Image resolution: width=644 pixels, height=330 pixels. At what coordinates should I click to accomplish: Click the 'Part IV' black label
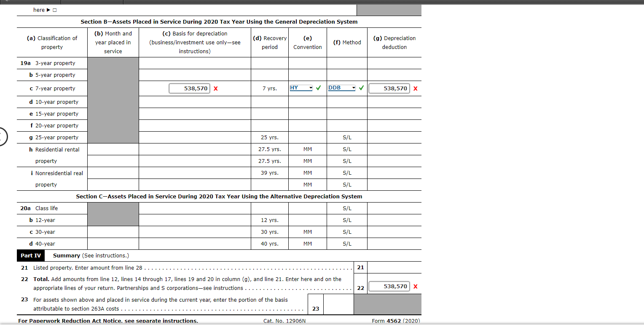(x=31, y=256)
